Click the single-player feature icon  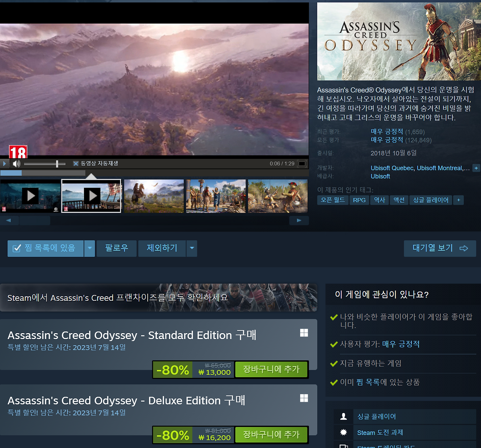pos(343,416)
